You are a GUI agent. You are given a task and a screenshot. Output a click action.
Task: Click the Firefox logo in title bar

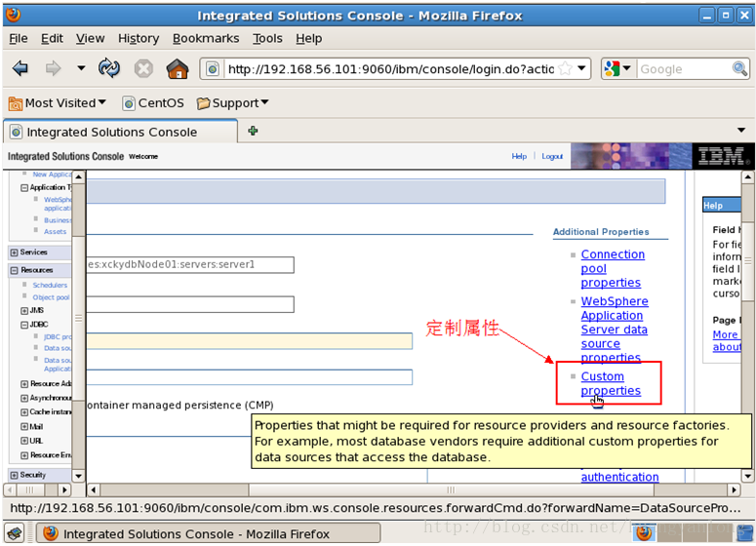tap(14, 15)
